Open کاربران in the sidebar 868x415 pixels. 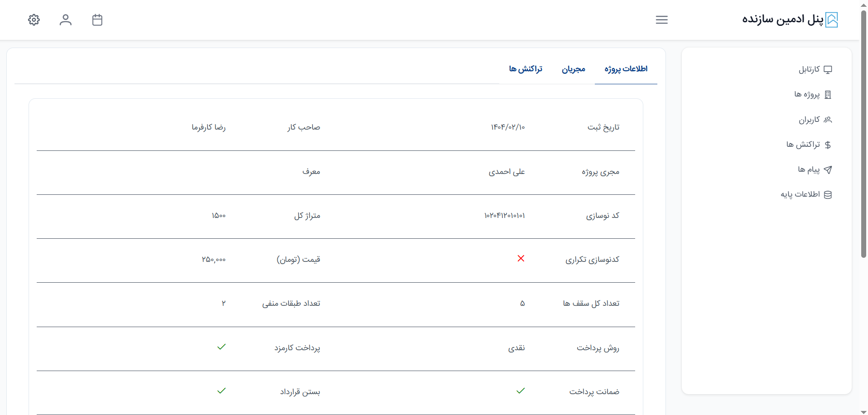click(809, 120)
